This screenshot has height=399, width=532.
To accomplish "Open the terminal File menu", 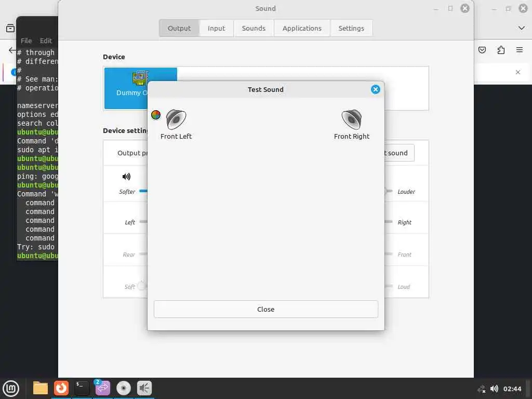I will coord(26,41).
